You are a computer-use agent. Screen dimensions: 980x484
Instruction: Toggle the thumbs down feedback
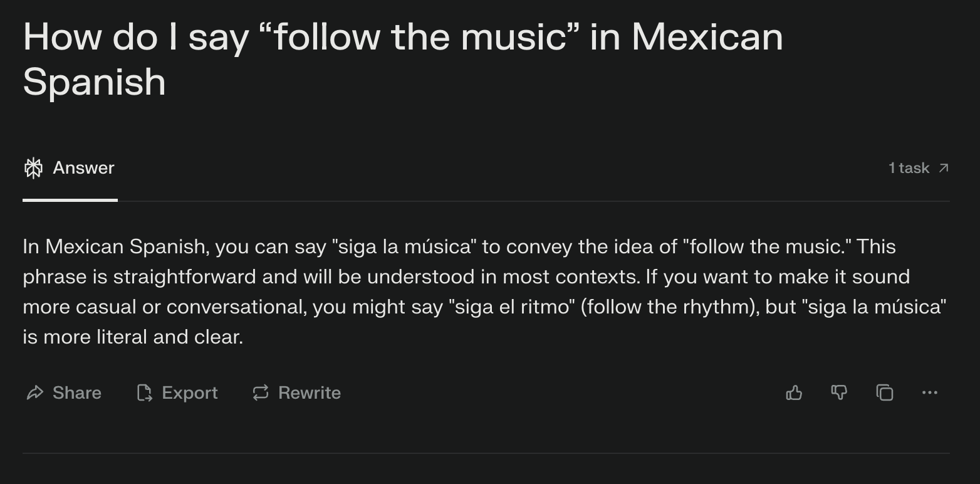839,392
